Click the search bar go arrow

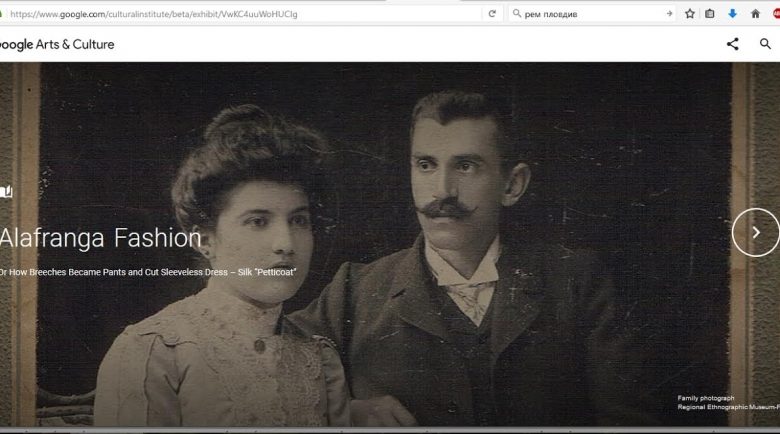click(669, 14)
